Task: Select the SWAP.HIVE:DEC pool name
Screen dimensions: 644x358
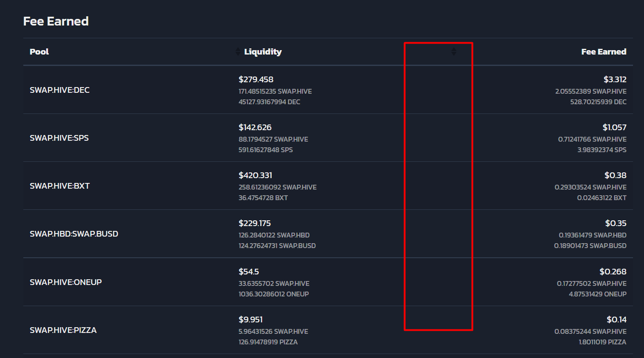Action: (x=60, y=90)
